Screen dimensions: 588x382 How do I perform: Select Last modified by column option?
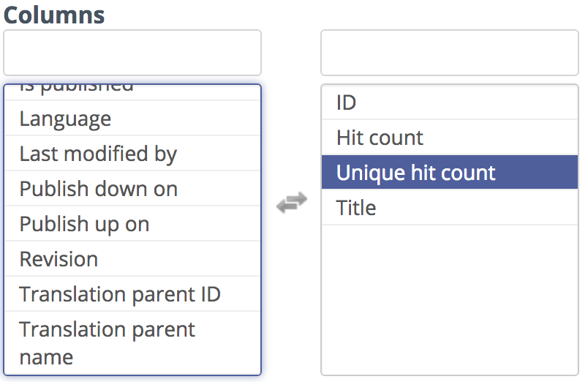(132, 154)
